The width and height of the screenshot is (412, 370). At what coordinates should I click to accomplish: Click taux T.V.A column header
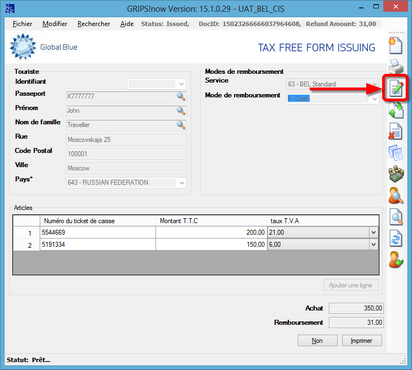(323, 221)
